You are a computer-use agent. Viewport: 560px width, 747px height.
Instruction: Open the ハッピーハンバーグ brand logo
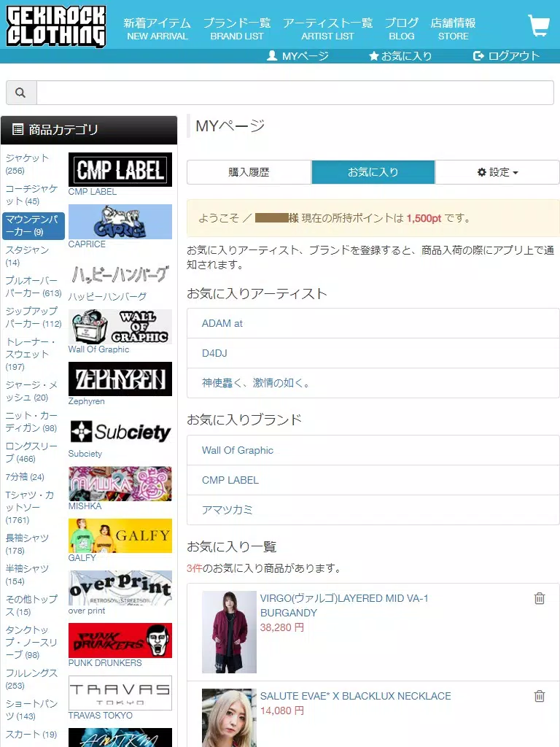click(x=120, y=274)
